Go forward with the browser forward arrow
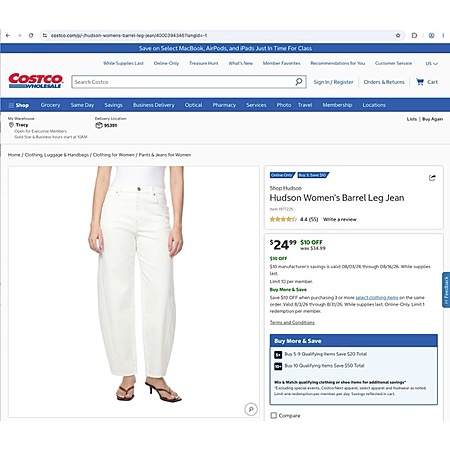This screenshot has width=450, height=450. [19, 35]
